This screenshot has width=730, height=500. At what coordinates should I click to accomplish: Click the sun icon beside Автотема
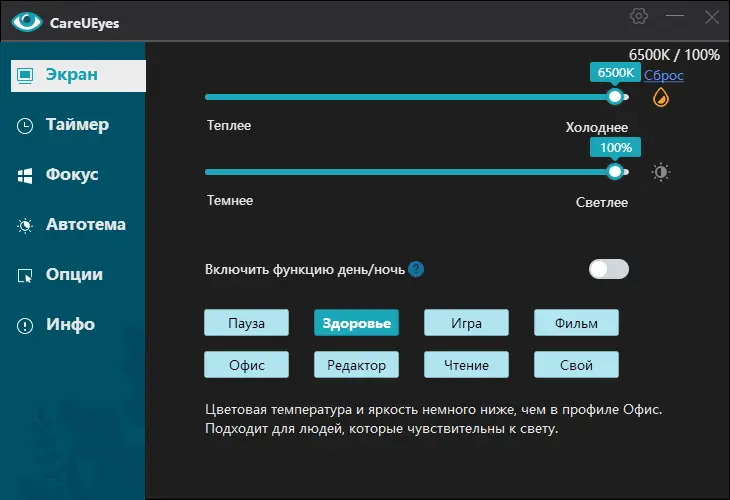click(25, 226)
